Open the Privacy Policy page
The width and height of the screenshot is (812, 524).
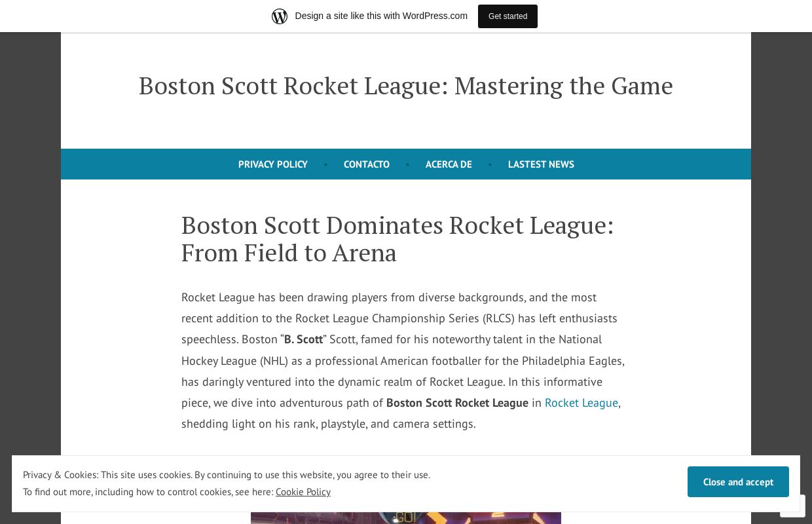[272, 164]
